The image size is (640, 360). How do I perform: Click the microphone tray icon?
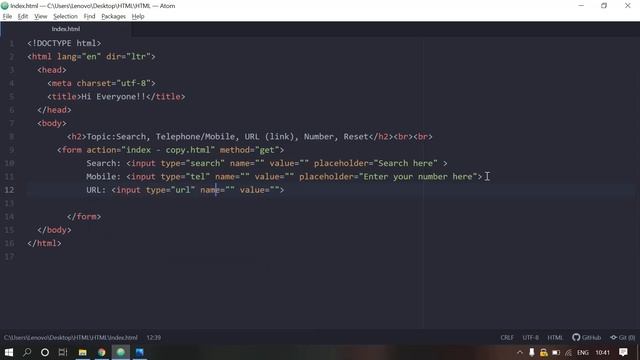(x=531, y=353)
